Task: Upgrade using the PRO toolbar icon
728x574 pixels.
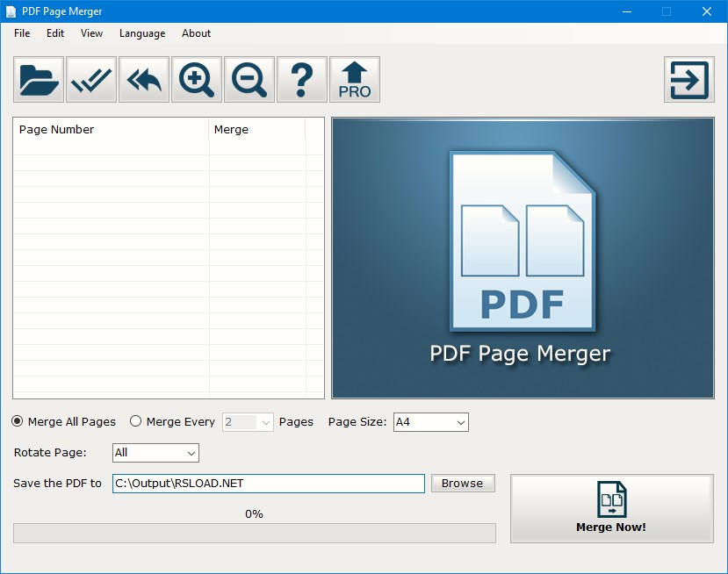Action: click(354, 79)
